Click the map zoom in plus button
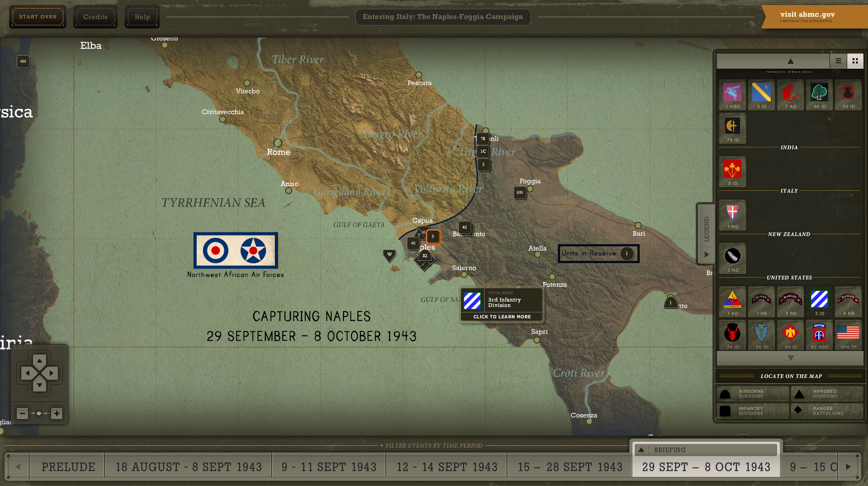The image size is (868, 486). click(57, 413)
